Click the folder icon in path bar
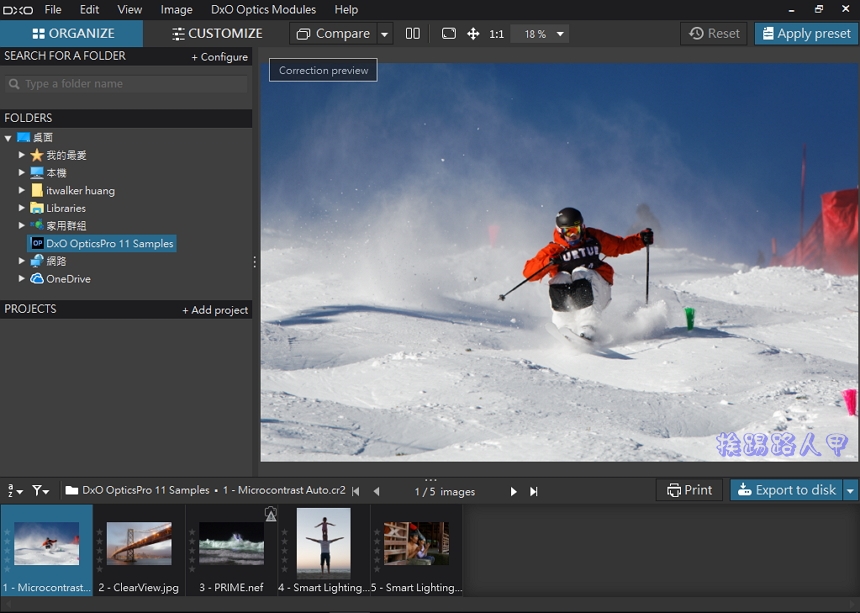860x613 pixels. (71, 490)
